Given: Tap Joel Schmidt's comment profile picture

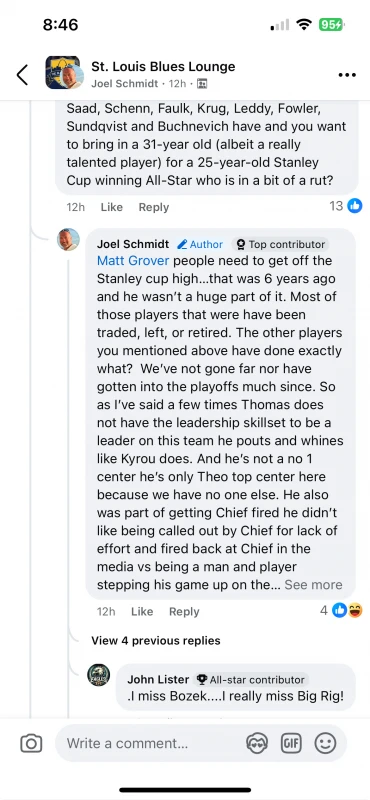Looking at the screenshot, I should pos(68,239).
